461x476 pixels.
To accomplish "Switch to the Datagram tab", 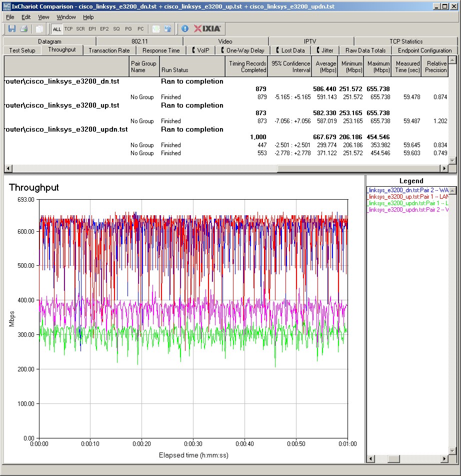I will point(49,41).
